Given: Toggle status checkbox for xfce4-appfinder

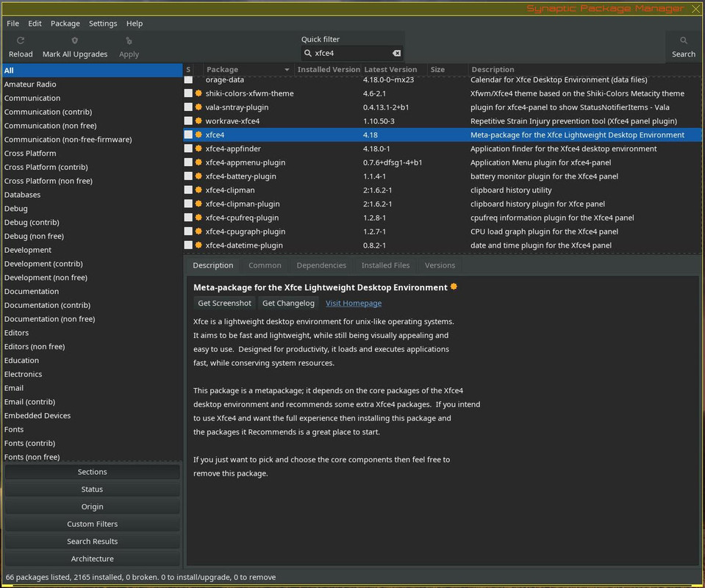Looking at the screenshot, I should point(188,148).
